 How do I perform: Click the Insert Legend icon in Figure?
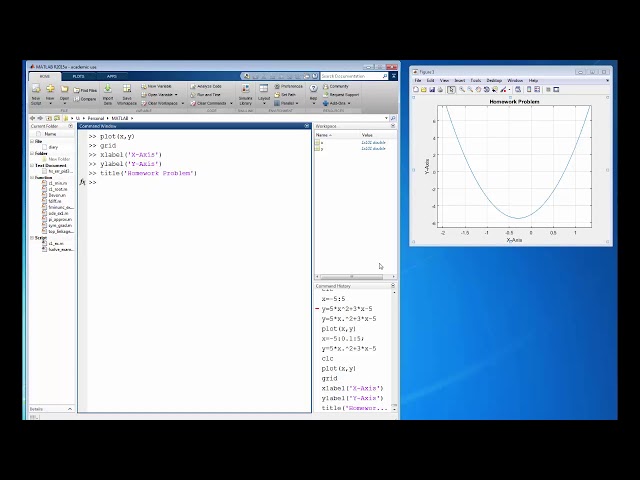pyautogui.click(x=537, y=89)
